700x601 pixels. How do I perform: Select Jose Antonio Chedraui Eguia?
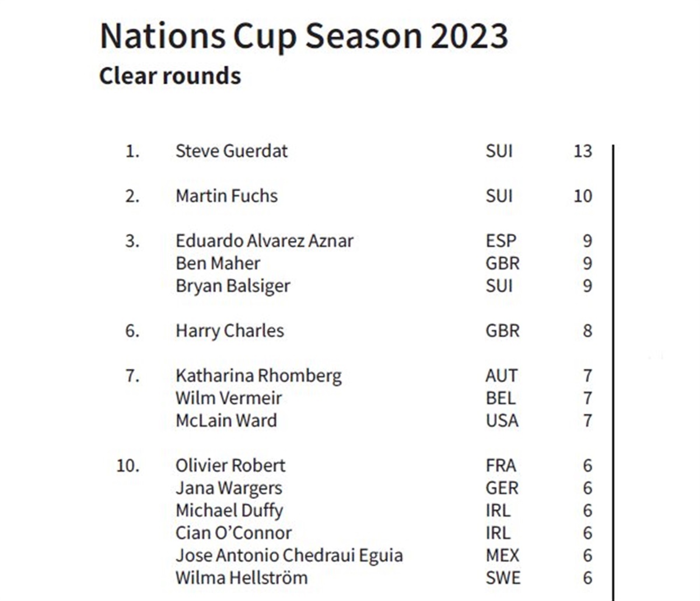289,555
